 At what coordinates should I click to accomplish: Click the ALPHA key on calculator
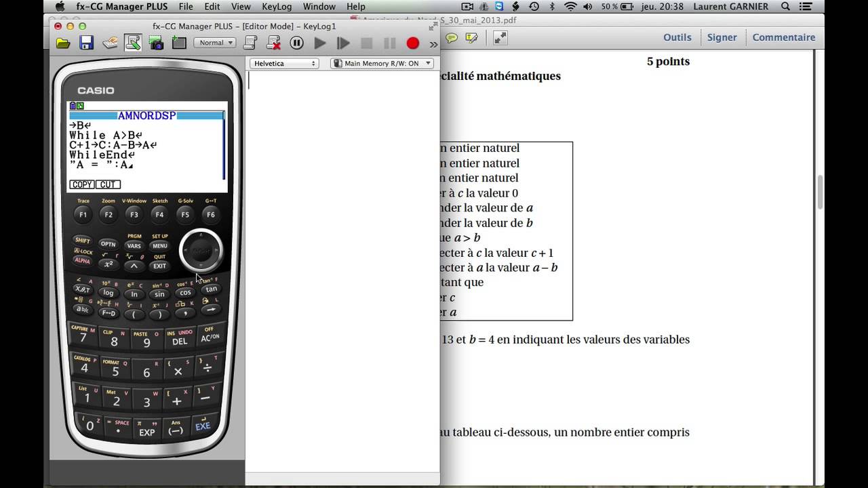(82, 260)
